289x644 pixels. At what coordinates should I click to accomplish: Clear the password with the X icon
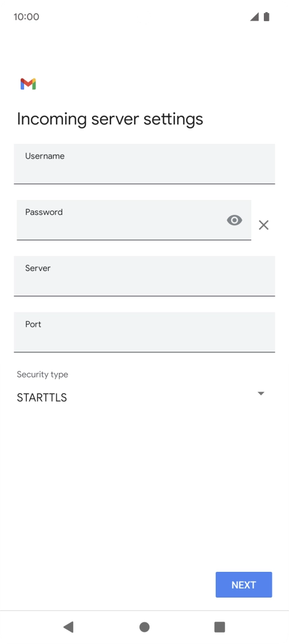click(264, 225)
